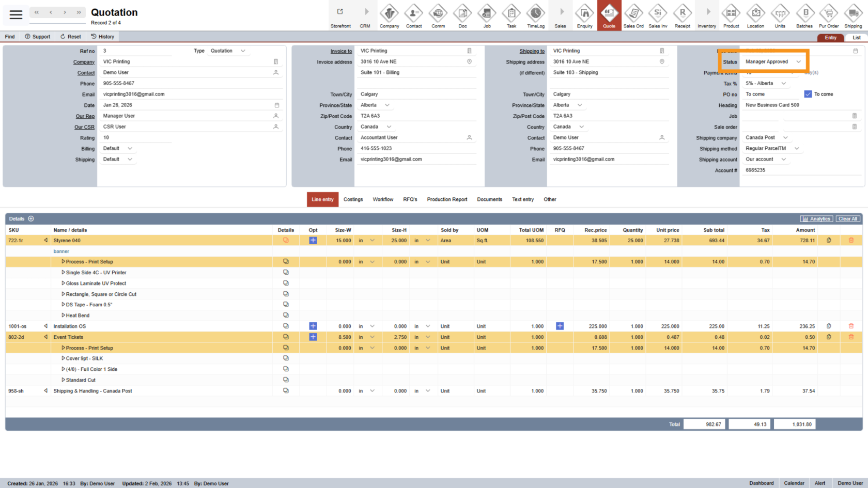This screenshot has width=868, height=488.
Task: Add new detail line with plus icon
Action: (31, 219)
